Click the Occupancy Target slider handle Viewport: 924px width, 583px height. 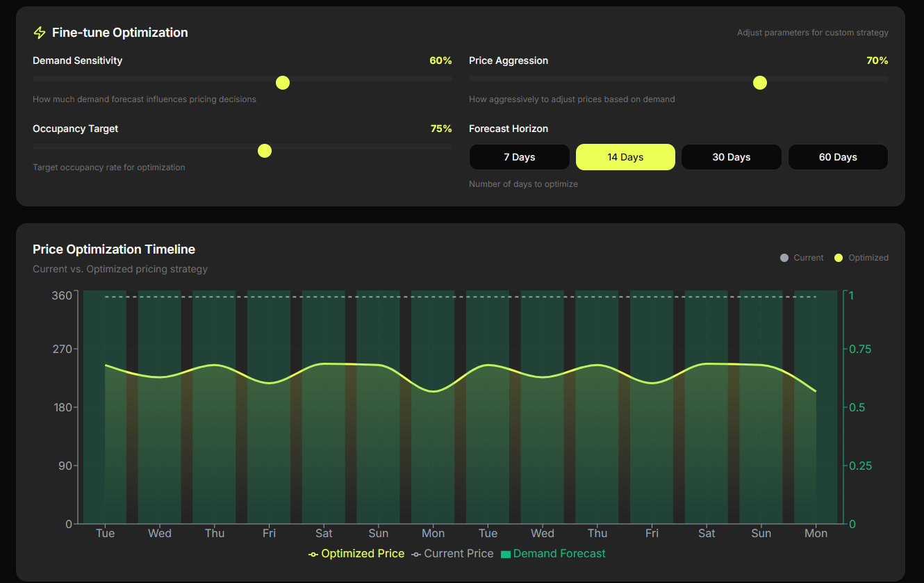(265, 151)
